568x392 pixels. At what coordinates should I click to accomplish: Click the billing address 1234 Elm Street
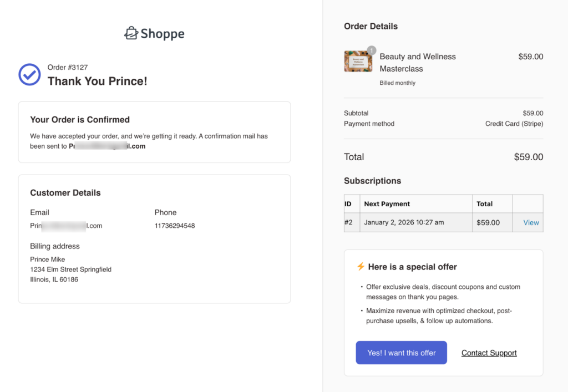[70, 269]
